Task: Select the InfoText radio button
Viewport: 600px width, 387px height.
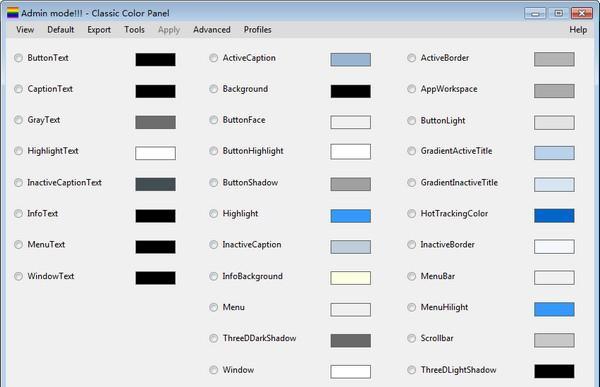Action: [x=18, y=213]
